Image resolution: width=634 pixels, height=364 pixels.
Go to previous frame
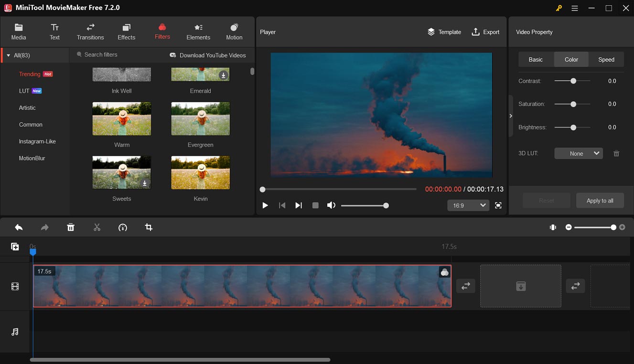(282, 205)
